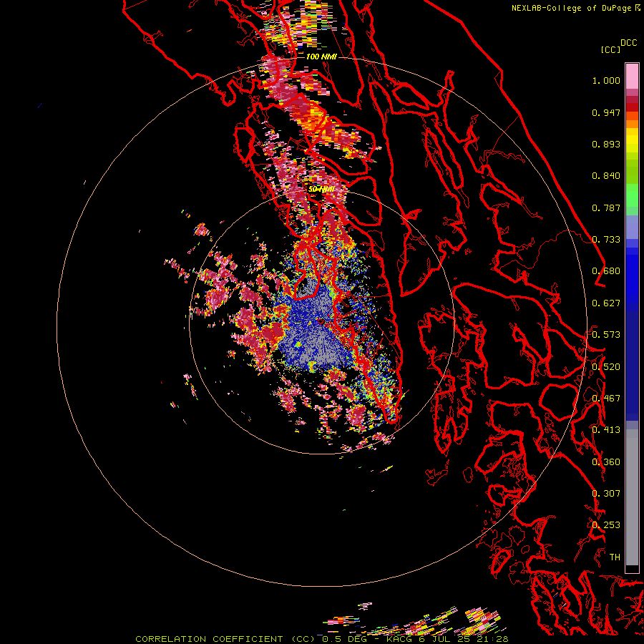Click the 100 NMI range ring label
Image resolution: width=644 pixels, height=644 pixels.
[x=321, y=57]
